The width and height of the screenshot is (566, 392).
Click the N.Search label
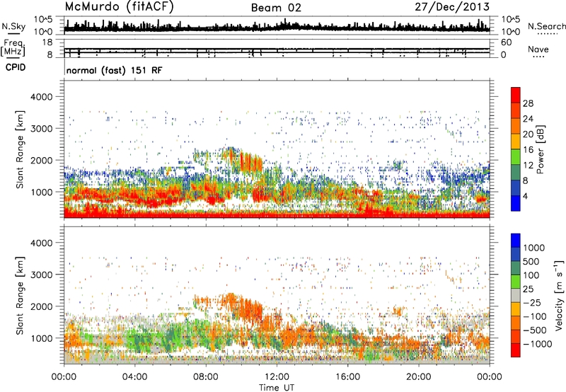point(546,26)
